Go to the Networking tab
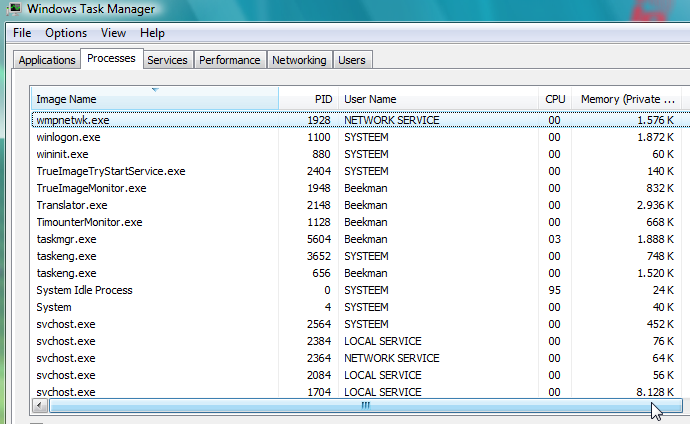Viewport: 690px width, 424px height. click(x=299, y=60)
